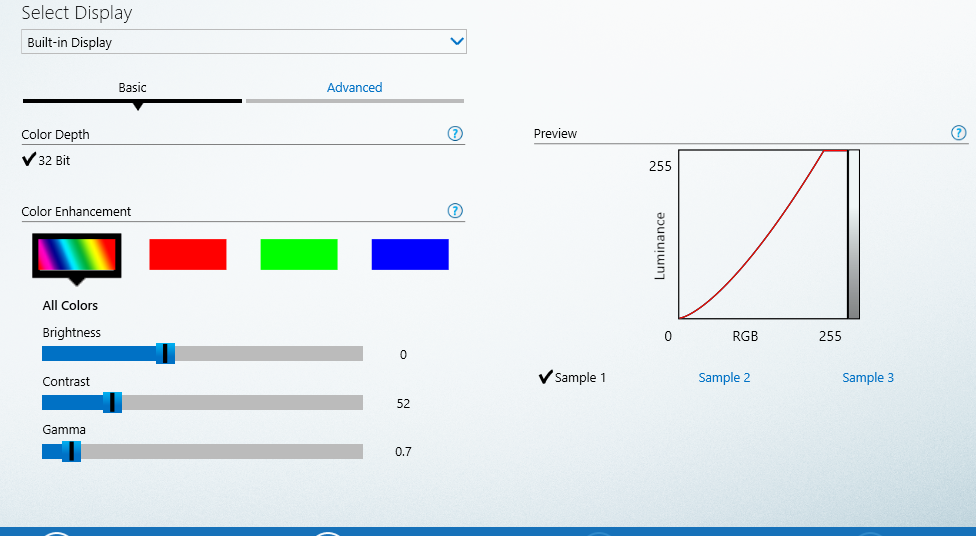Open Color Depth help icon

tap(455, 134)
